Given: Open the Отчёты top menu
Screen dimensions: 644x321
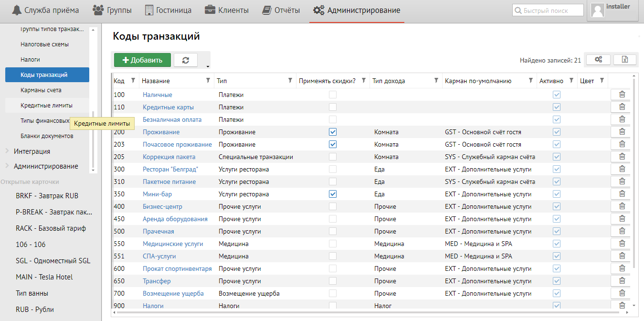Looking at the screenshot, I should click(281, 10).
